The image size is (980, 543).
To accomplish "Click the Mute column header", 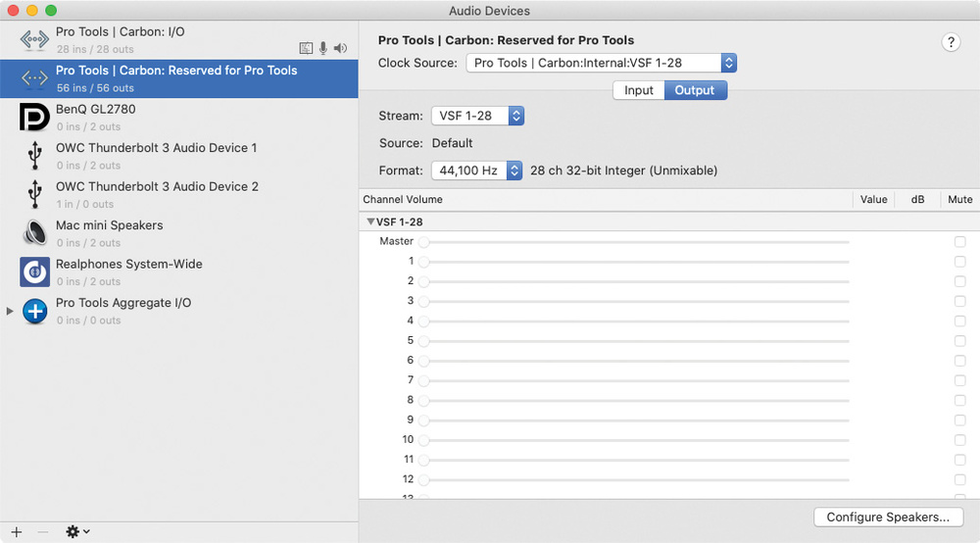I will point(960,199).
